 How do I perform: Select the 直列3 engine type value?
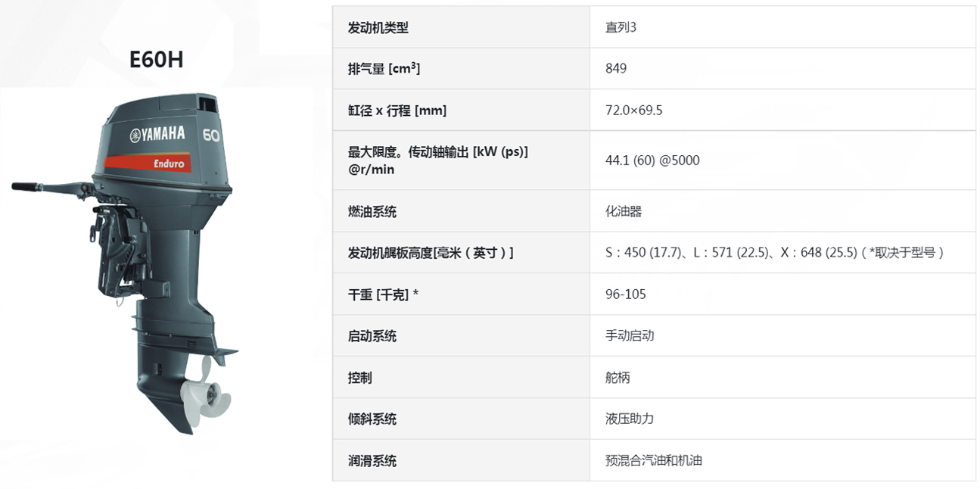[x=621, y=27]
